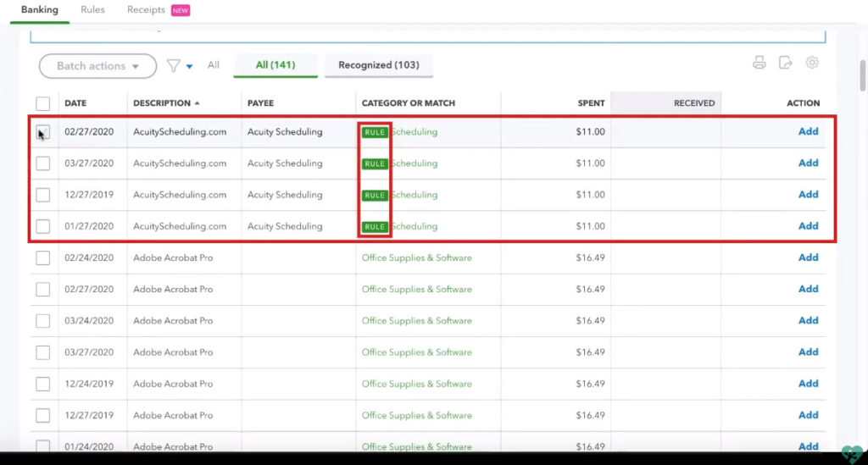Switch to the Rules tab

92,10
